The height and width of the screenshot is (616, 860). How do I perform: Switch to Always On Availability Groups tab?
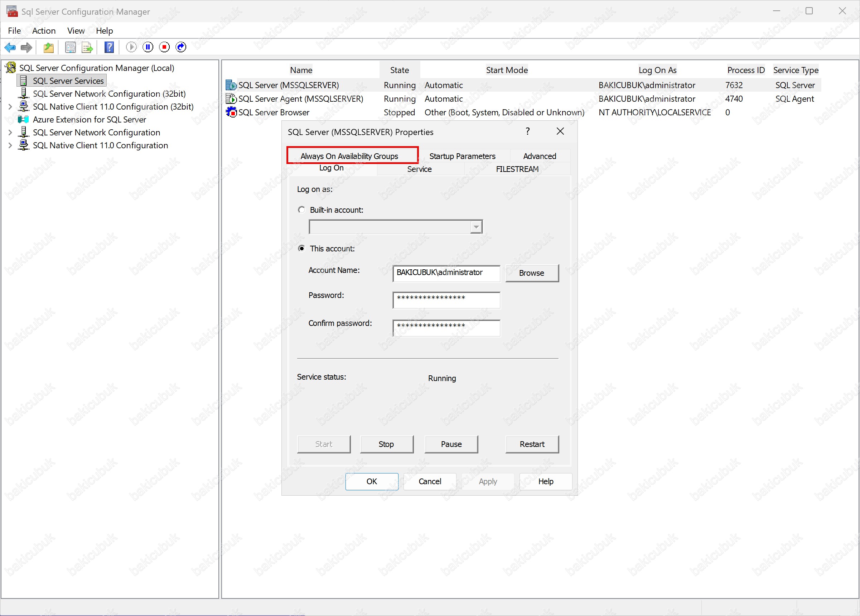349,156
